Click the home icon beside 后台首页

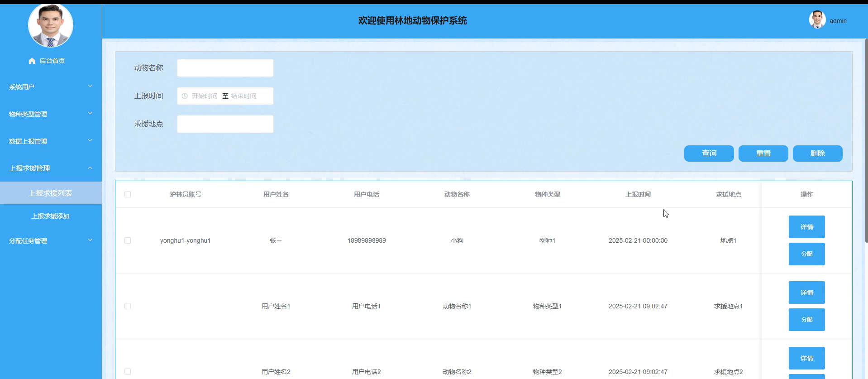point(32,61)
